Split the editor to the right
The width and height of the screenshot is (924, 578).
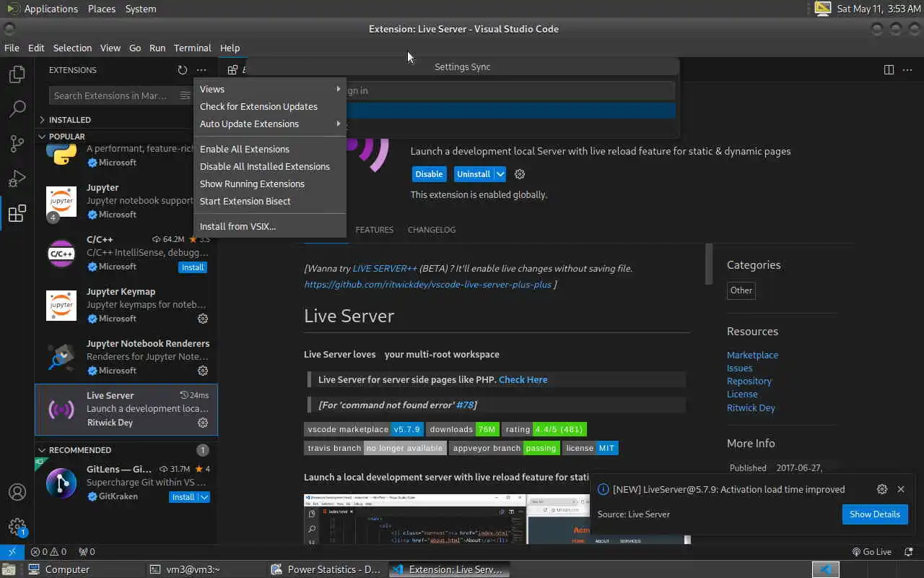[x=889, y=70]
